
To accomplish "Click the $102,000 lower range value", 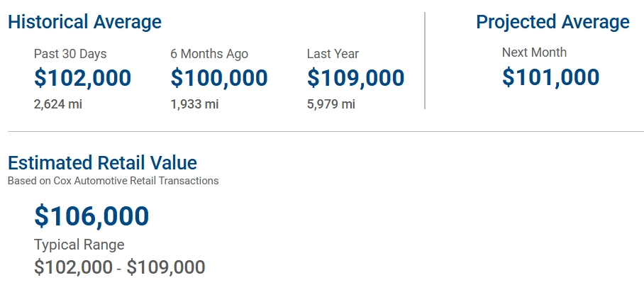I will 73,267.
